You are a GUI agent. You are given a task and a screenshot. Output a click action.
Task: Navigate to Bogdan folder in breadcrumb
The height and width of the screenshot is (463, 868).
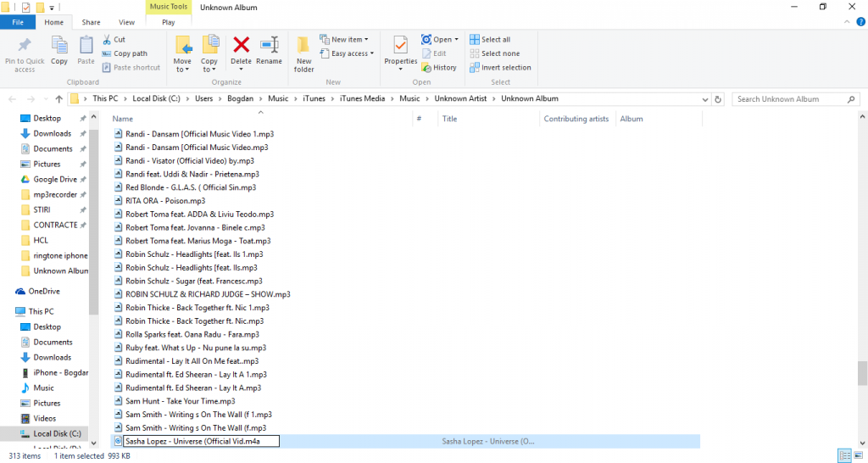pyautogui.click(x=240, y=98)
